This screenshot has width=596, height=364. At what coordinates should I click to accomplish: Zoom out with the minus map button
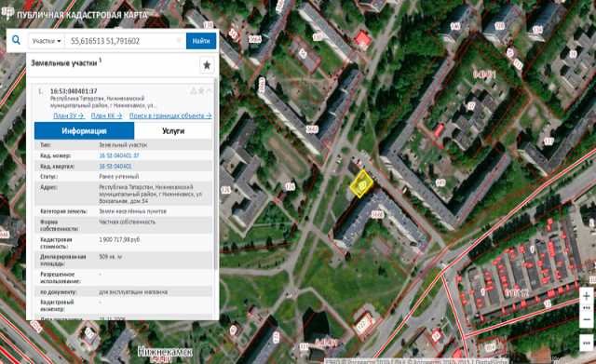coord(587,319)
